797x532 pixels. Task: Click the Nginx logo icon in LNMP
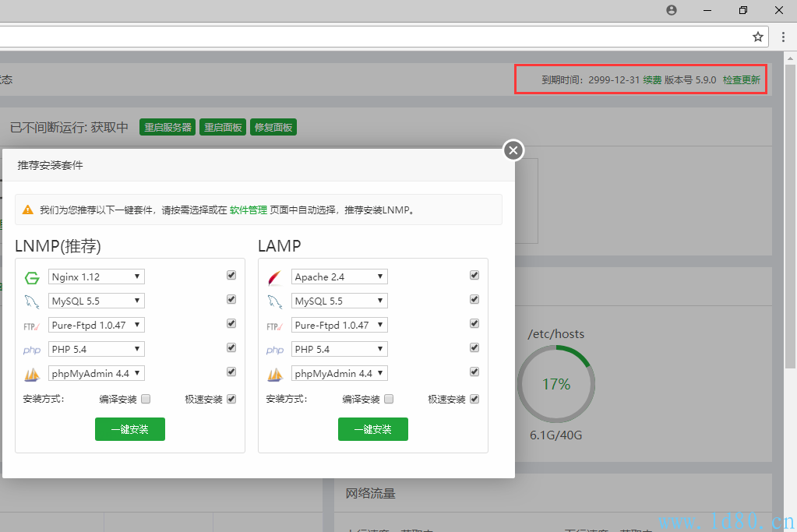click(x=32, y=277)
